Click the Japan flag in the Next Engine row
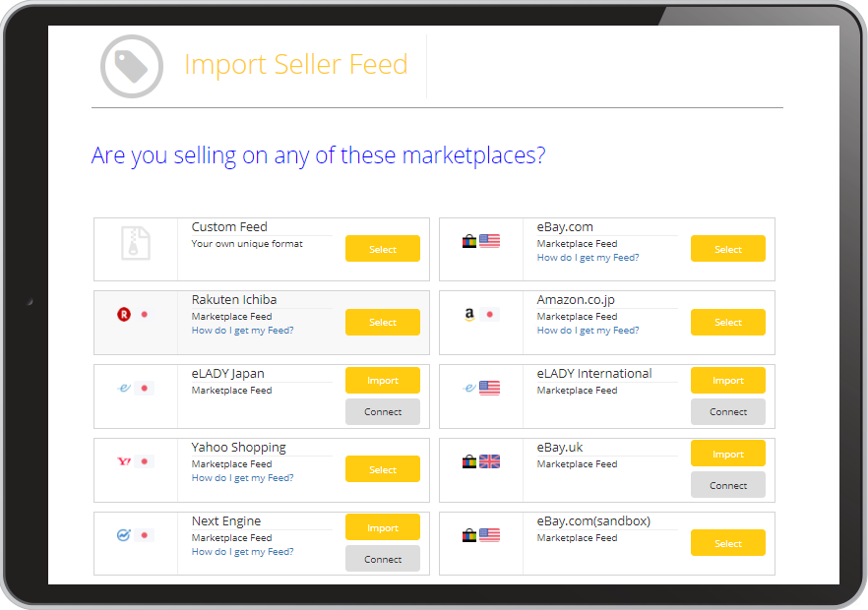 tap(145, 535)
